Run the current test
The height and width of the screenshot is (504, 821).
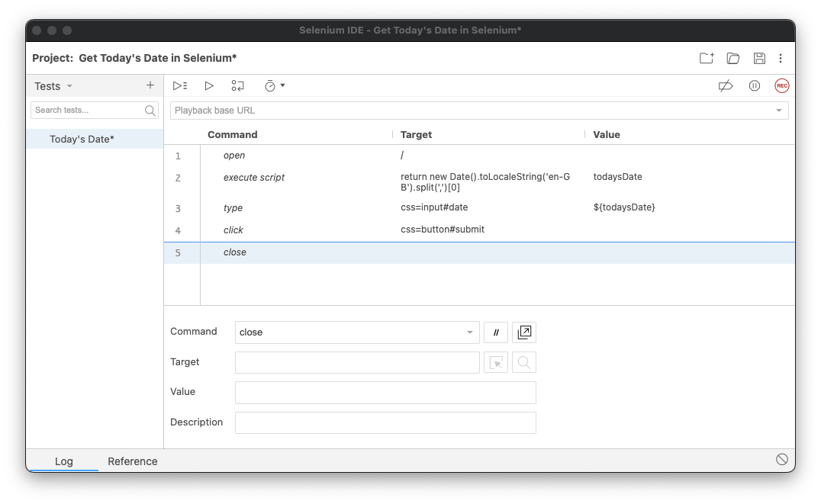(209, 85)
